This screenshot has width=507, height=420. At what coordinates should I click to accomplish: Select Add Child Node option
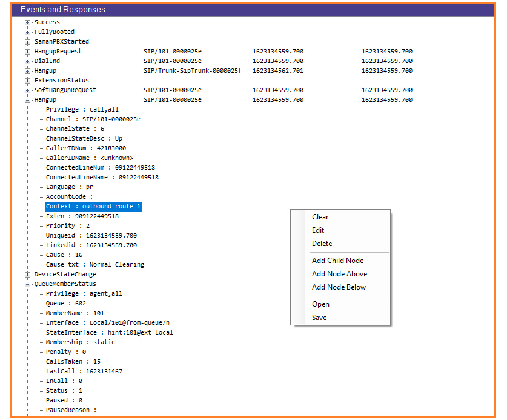click(x=337, y=261)
